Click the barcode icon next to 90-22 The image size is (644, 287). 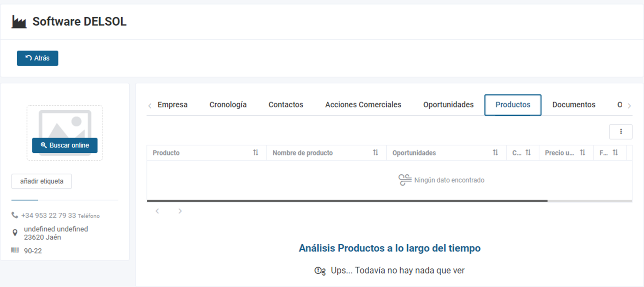(x=15, y=250)
